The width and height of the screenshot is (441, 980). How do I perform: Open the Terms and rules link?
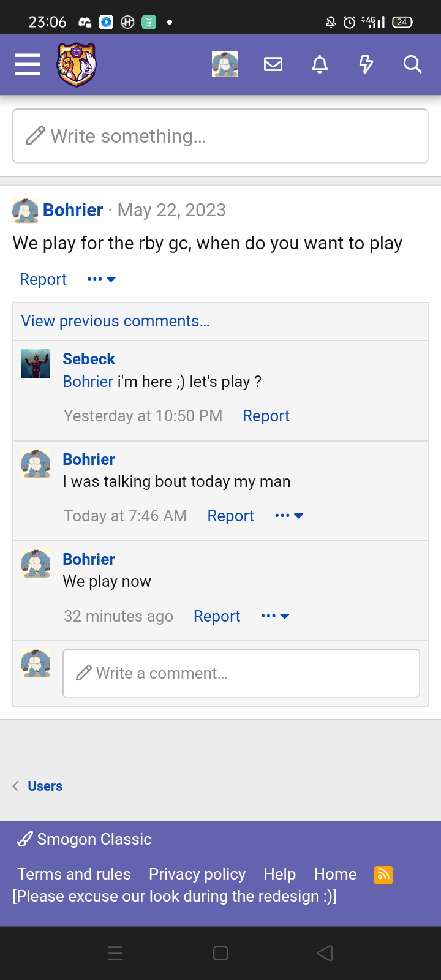coord(74,874)
